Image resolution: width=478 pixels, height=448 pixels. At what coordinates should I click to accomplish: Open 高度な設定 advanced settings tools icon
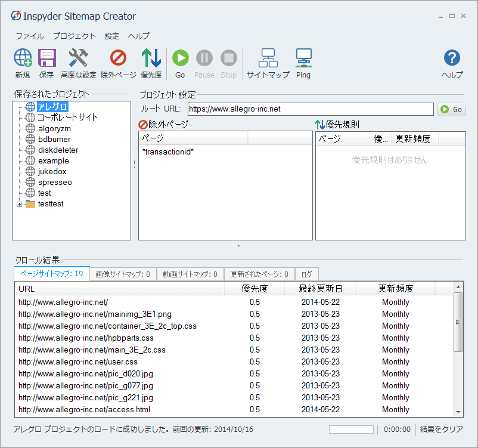(78, 58)
